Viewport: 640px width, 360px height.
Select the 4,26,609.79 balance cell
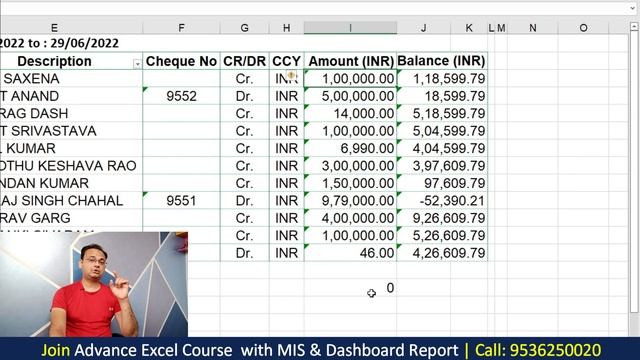pos(442,253)
